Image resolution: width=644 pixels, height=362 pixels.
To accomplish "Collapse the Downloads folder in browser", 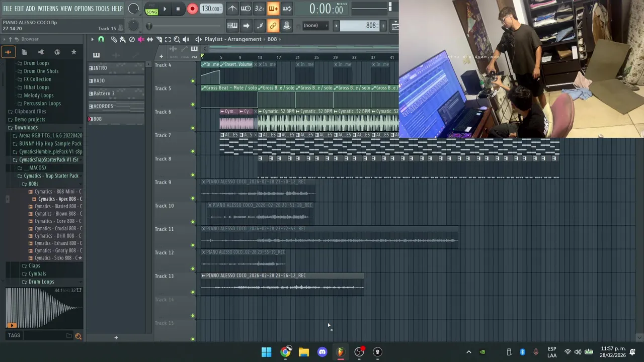I will pos(26,128).
